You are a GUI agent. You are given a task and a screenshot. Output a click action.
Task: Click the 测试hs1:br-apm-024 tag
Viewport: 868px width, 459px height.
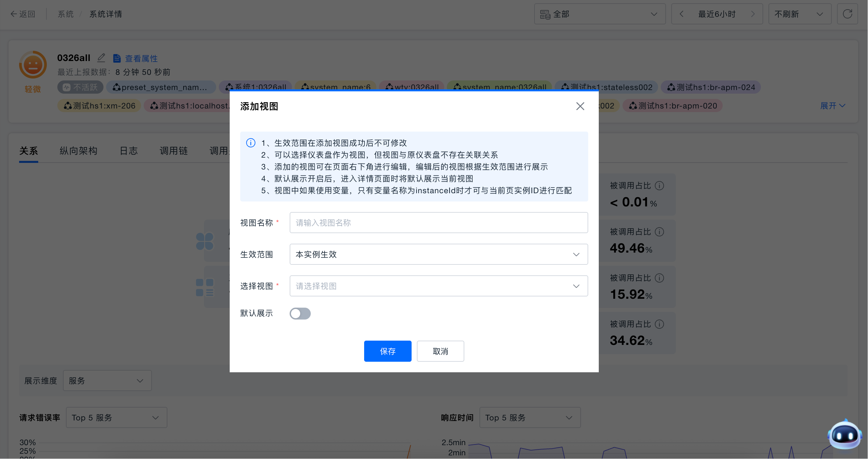[711, 87]
